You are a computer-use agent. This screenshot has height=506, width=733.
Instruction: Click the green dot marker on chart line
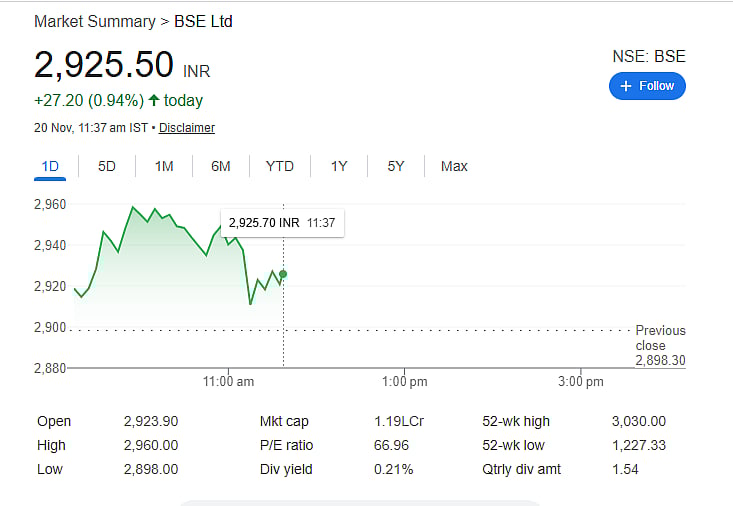tap(283, 274)
